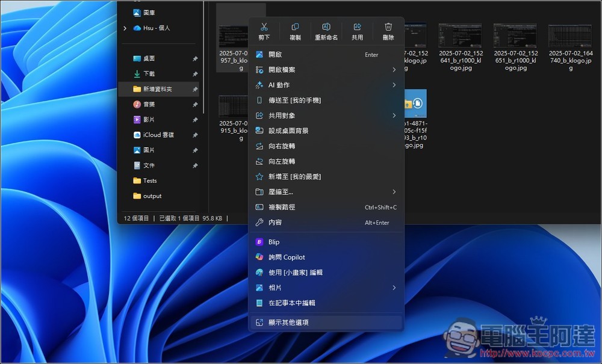The width and height of the screenshot is (602, 364).
Task: Choose 在記事本中編輯
Action: pyautogui.click(x=326, y=303)
